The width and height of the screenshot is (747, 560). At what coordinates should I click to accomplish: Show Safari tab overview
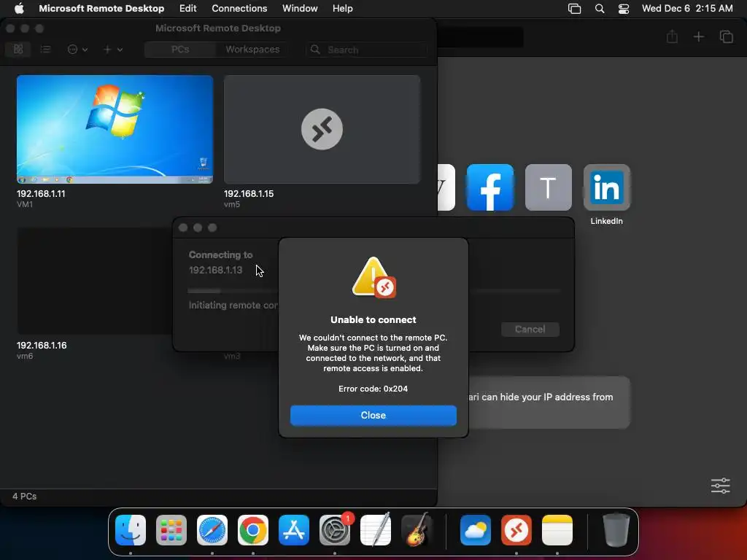pyautogui.click(x=726, y=36)
